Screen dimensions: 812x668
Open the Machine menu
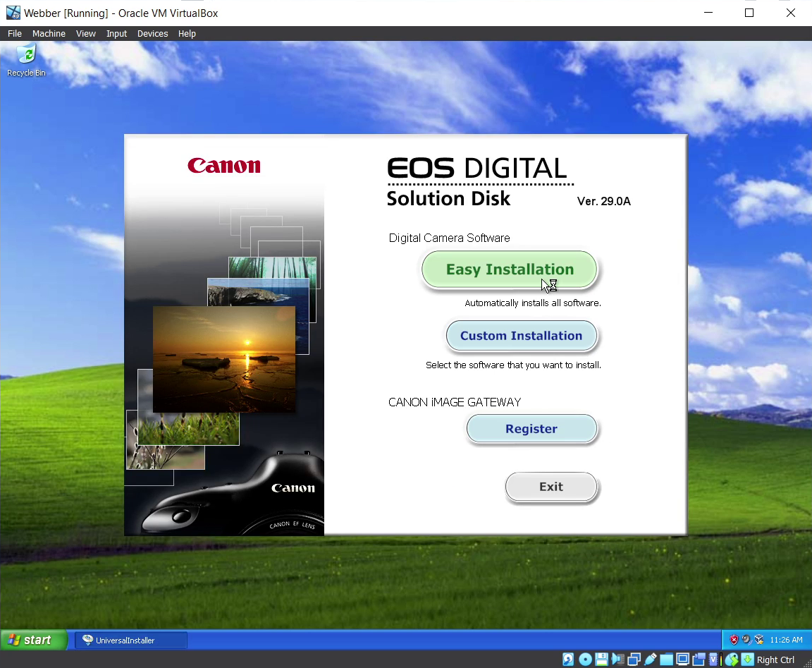[x=49, y=33]
